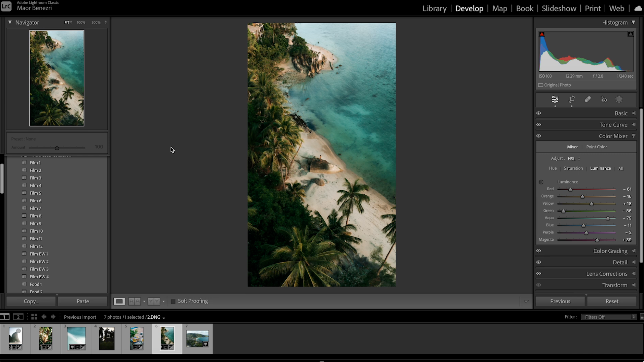Image resolution: width=644 pixels, height=362 pixels.
Task: Collapse the Navigator panel triangle
Action: (10, 22)
